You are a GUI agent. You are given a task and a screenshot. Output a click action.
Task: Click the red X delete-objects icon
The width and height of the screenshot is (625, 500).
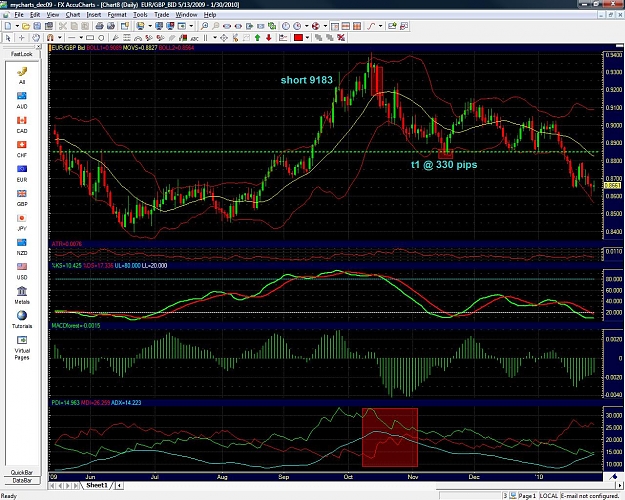coord(341,38)
